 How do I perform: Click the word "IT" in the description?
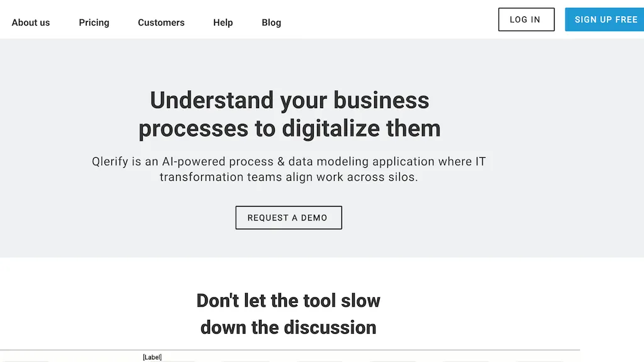(479, 162)
